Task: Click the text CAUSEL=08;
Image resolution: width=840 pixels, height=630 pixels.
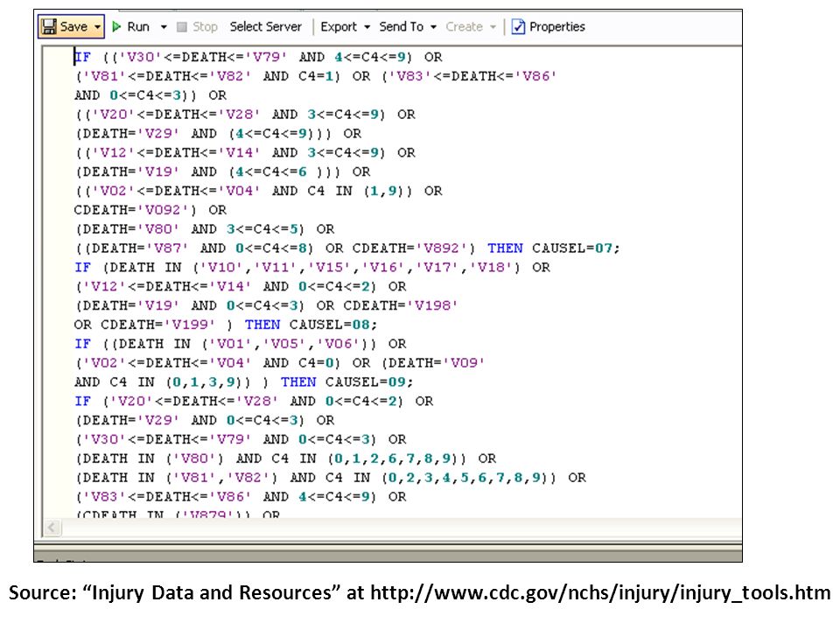Action: [x=333, y=325]
